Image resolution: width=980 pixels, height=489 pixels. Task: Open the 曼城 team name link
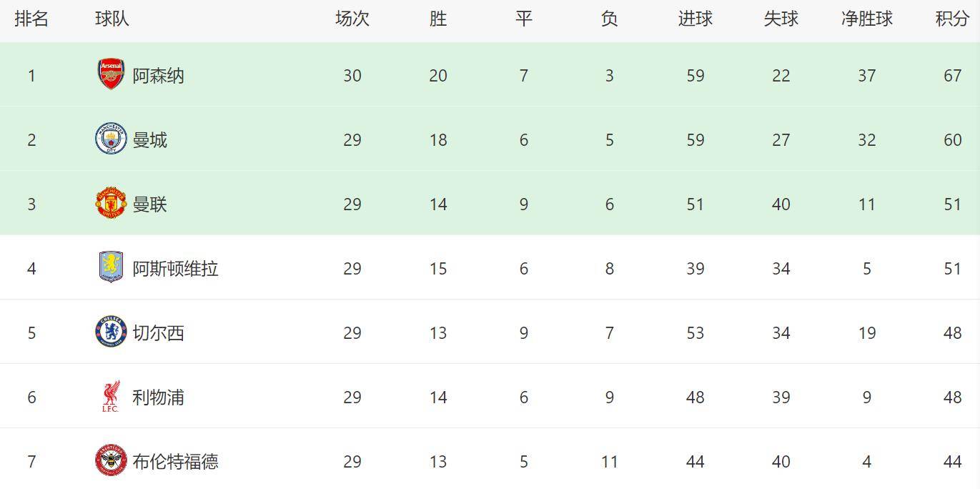[x=149, y=140]
